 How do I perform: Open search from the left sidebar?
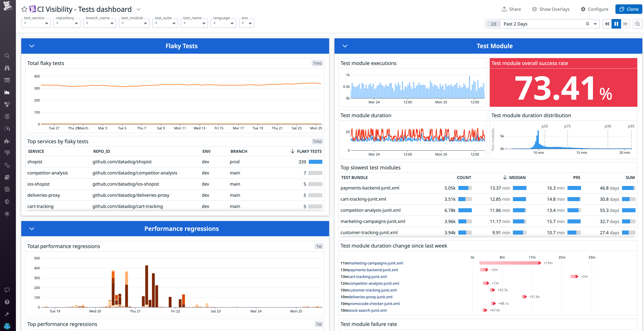[x=7, y=56]
